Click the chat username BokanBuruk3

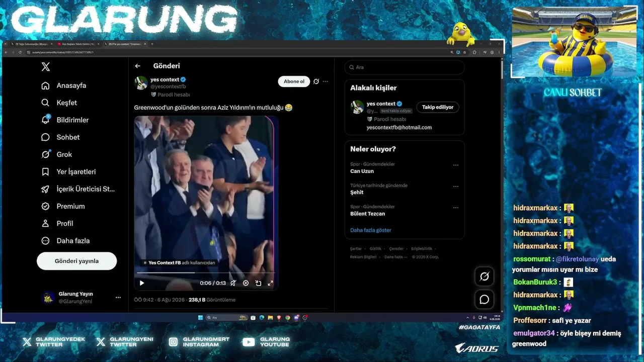coord(535,282)
